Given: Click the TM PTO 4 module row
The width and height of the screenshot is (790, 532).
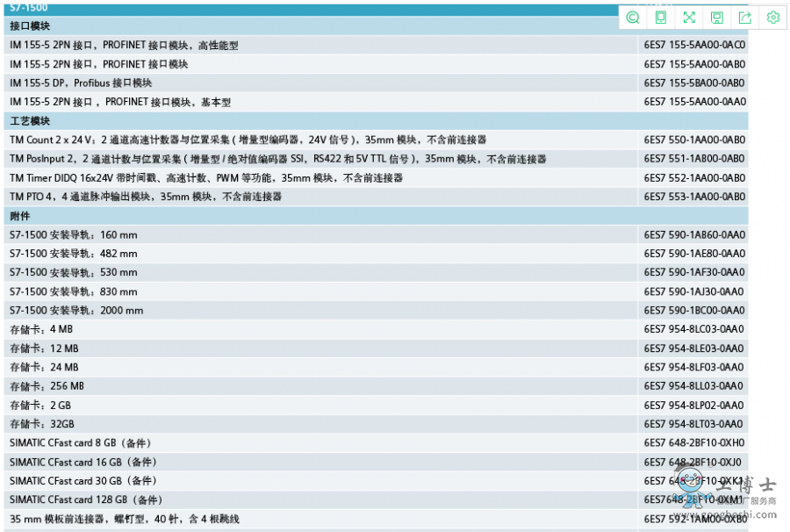Looking at the screenshot, I should click(146, 198).
